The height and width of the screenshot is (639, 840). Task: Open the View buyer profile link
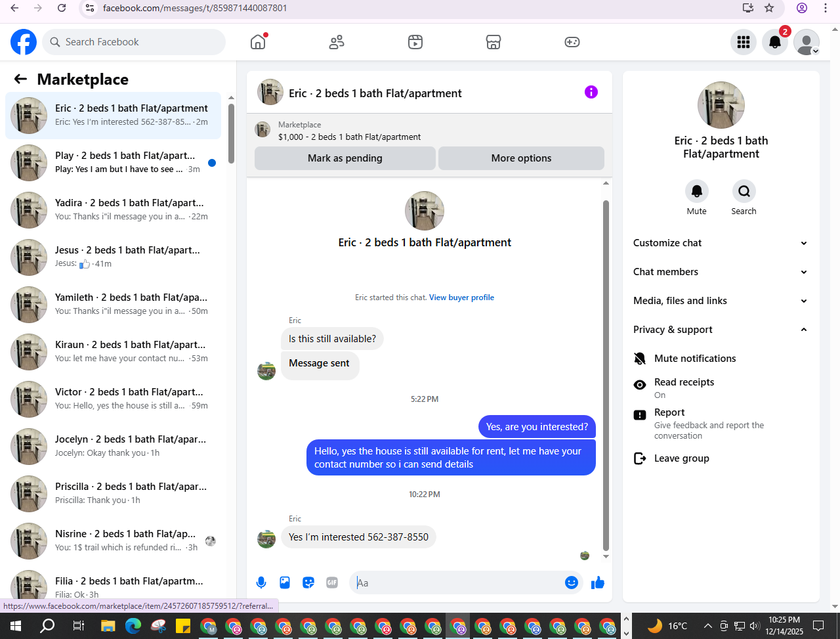tap(461, 297)
